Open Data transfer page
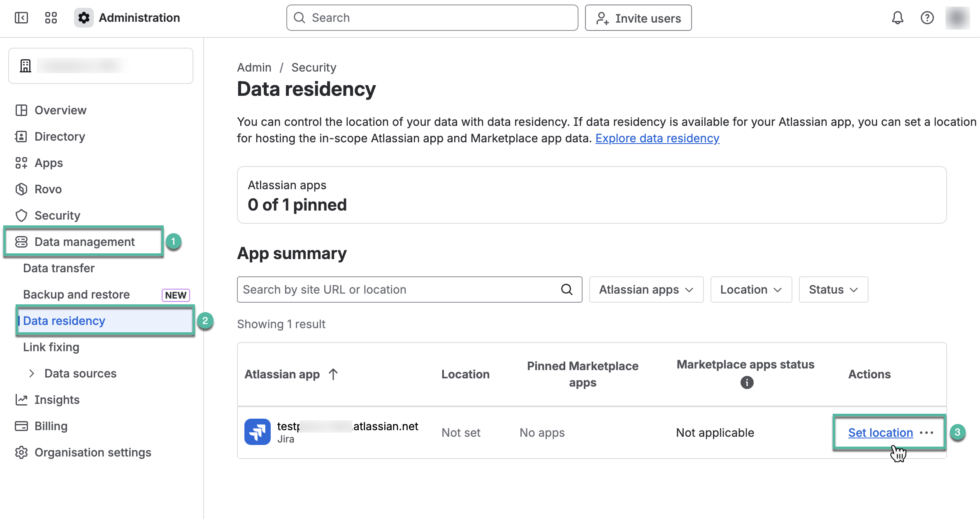This screenshot has width=980, height=519. 59,268
